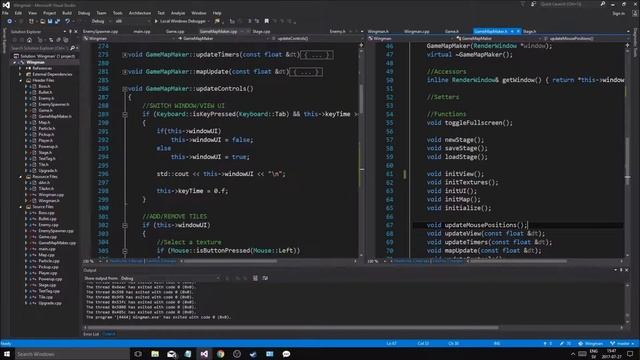The width and height of the screenshot is (640, 360).
Task: Open left editor updateControls member dropdown
Action: 316,38
